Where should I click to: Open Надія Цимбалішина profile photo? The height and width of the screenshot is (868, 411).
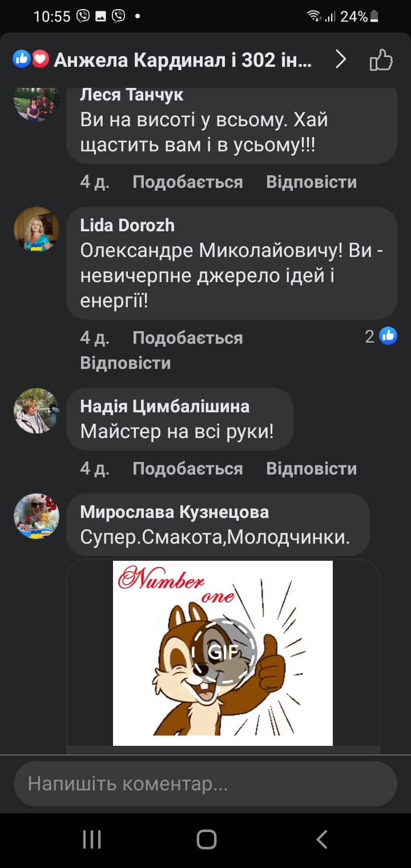[x=37, y=411]
